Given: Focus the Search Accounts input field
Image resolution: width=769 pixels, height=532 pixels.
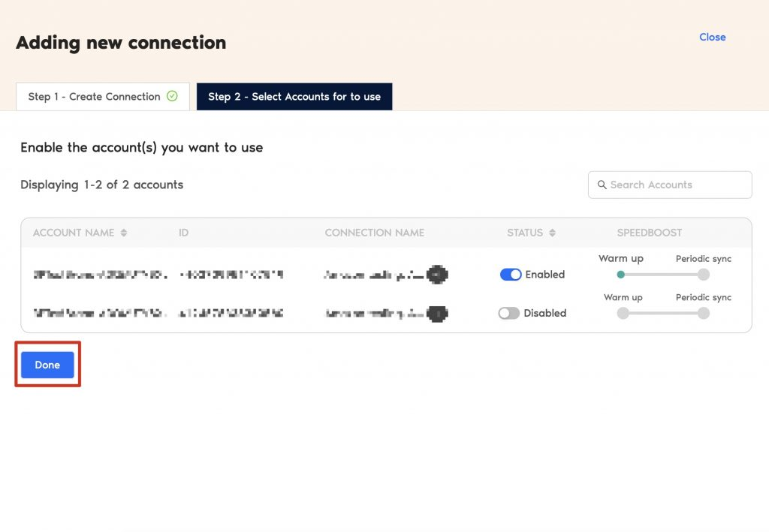Looking at the screenshot, I should point(676,185).
